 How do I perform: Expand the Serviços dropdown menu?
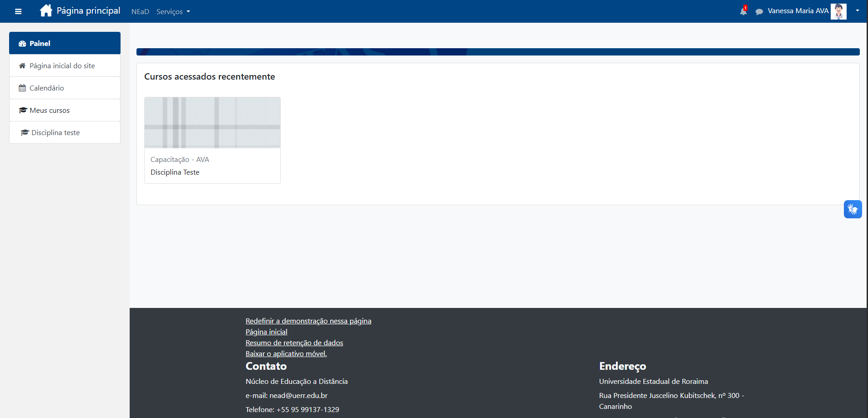[173, 12]
